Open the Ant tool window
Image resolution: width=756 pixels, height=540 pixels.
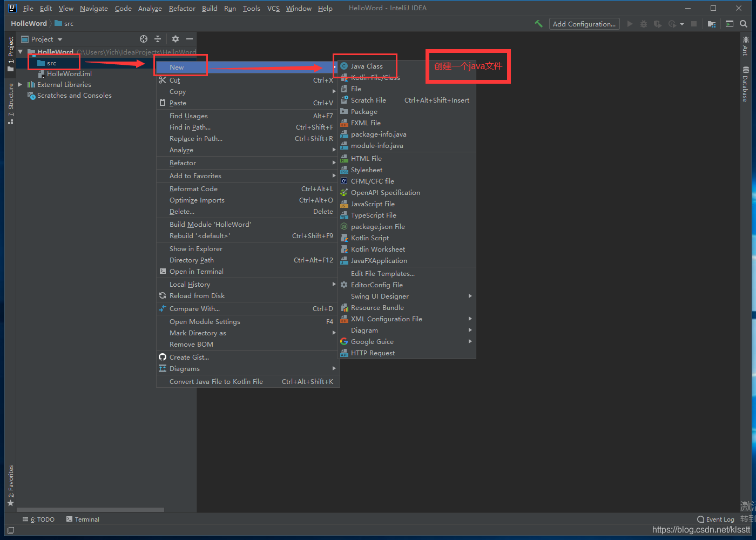tap(746, 46)
